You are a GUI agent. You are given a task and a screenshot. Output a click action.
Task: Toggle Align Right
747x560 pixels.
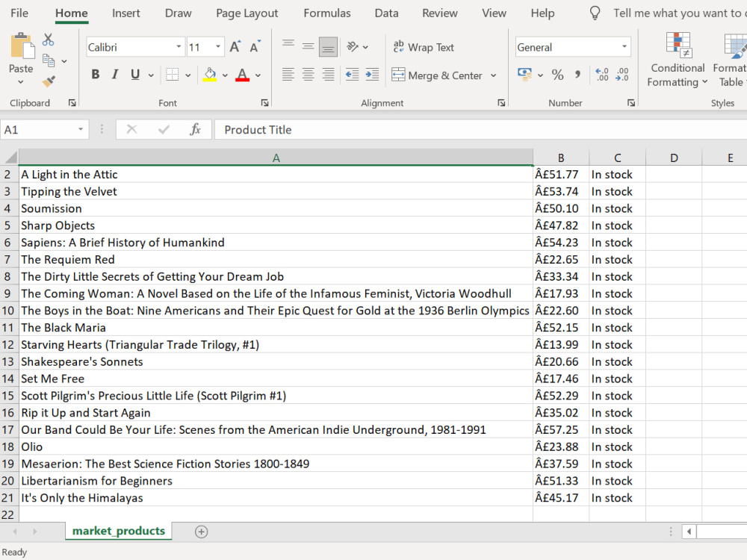[328, 75]
